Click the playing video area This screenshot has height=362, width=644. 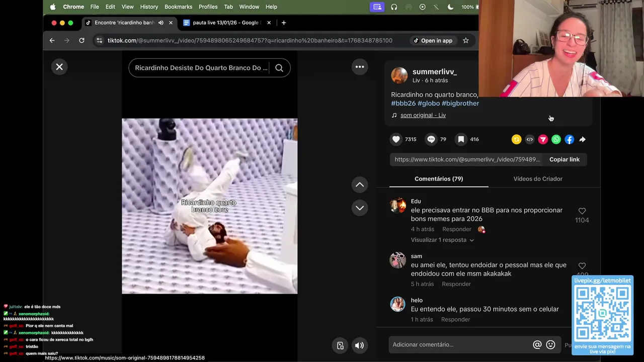[209, 206]
